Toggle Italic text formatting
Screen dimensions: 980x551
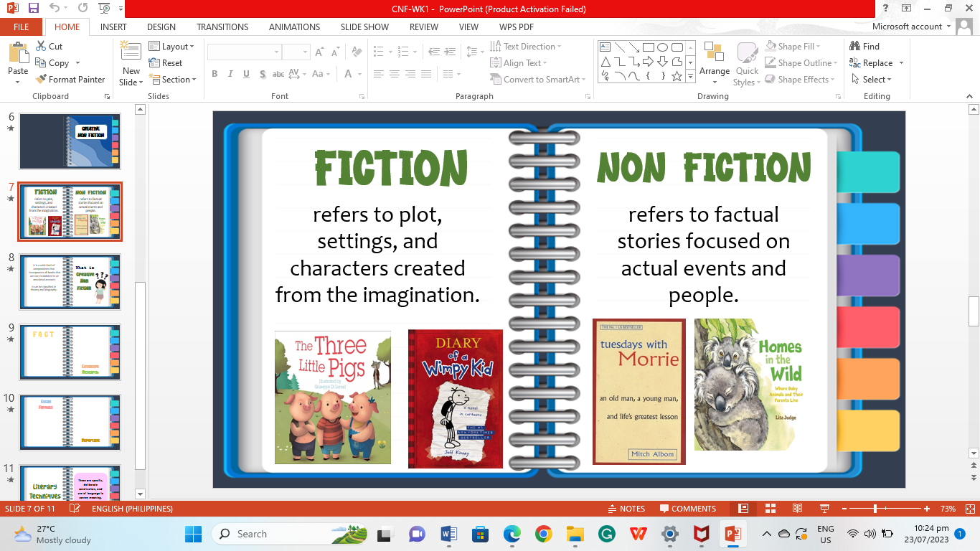[230, 74]
